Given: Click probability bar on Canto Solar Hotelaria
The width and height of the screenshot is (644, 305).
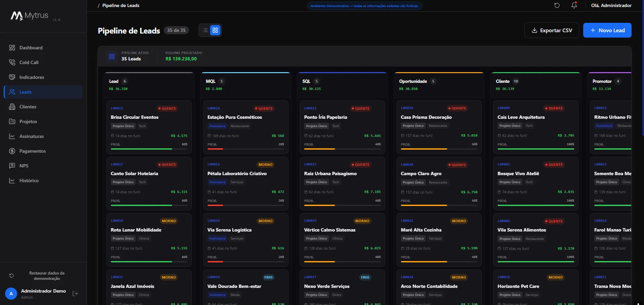Looking at the screenshot, I should (149, 205).
